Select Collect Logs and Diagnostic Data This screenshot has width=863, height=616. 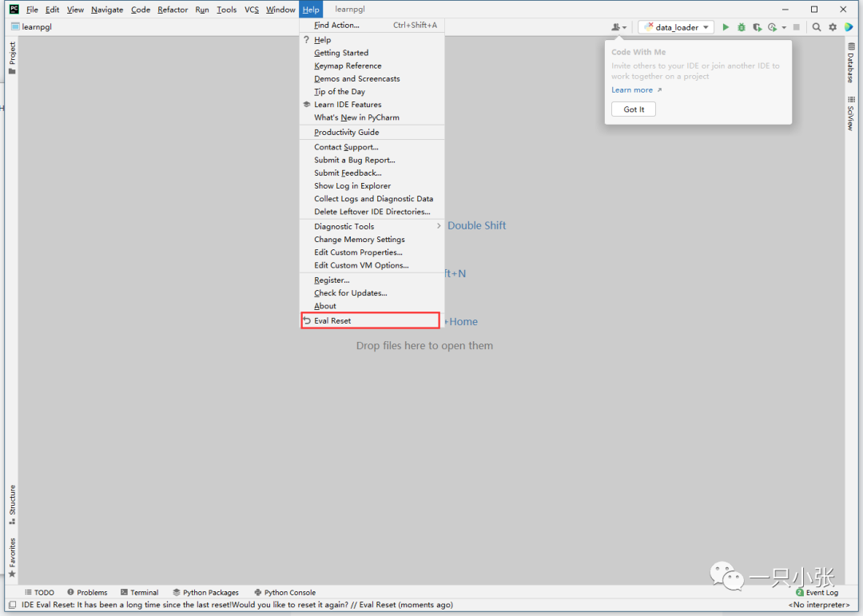click(372, 199)
